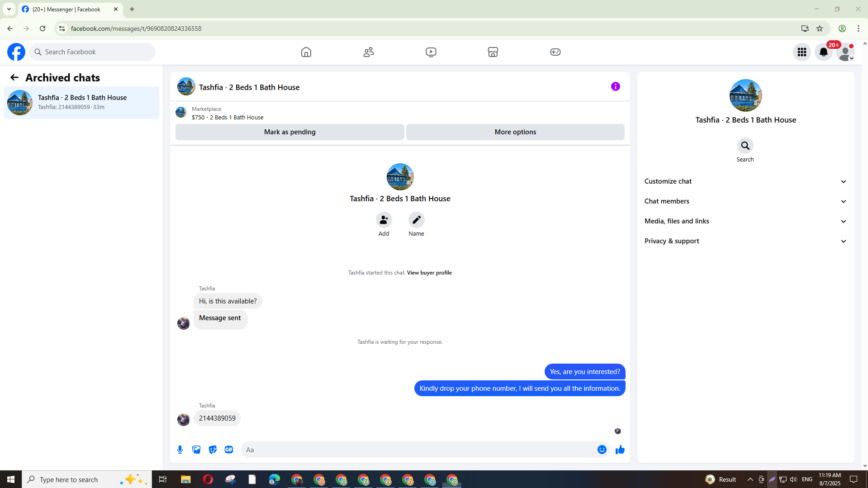Image resolution: width=868 pixels, height=488 pixels.
Task: Expand the Privacy & support section
Action: (x=745, y=241)
